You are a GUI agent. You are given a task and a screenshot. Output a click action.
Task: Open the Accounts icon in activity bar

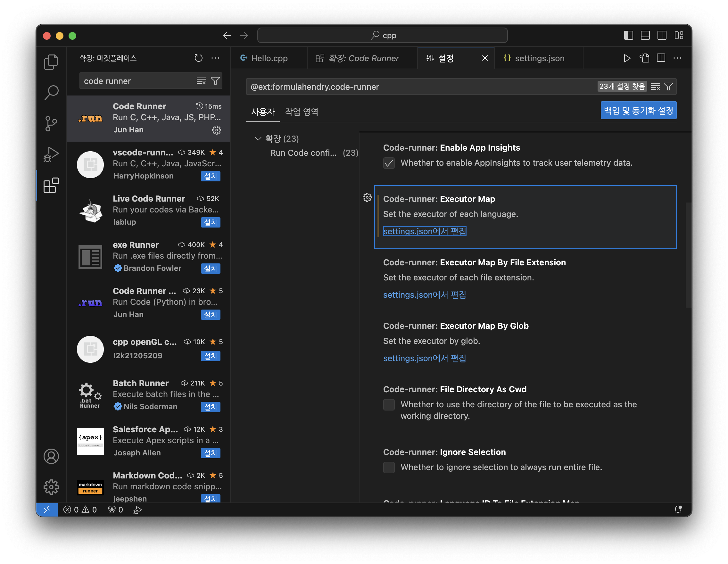51,456
